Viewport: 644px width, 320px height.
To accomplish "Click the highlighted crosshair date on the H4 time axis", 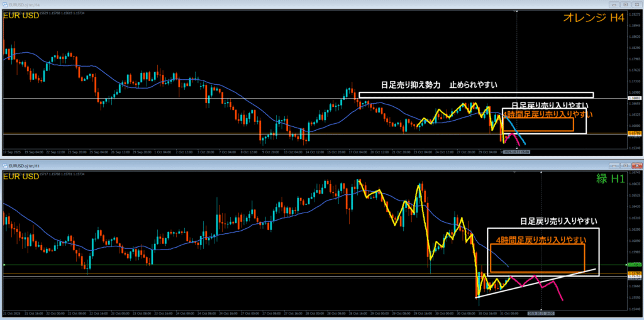I will coord(518,152).
